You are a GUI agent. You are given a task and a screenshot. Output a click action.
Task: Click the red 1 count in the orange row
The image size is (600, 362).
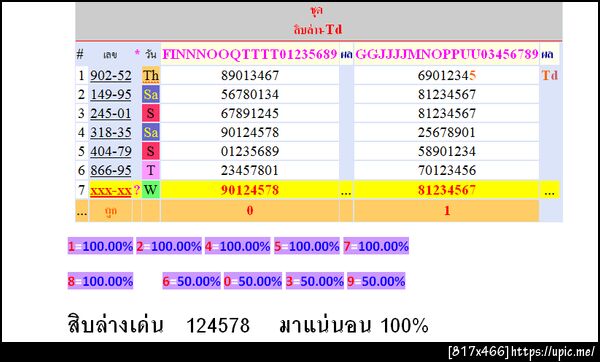(447, 210)
